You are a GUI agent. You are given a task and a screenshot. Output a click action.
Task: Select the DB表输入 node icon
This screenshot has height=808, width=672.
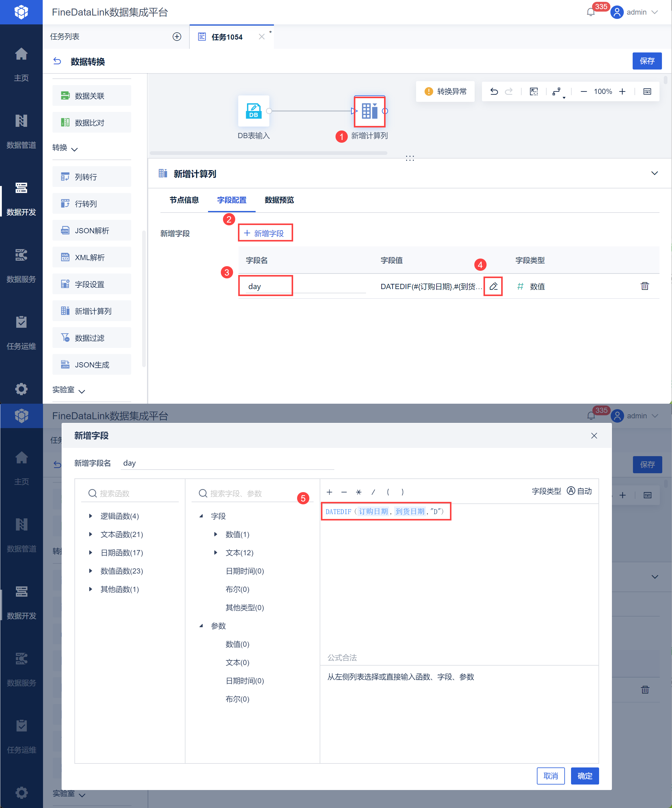(x=253, y=111)
